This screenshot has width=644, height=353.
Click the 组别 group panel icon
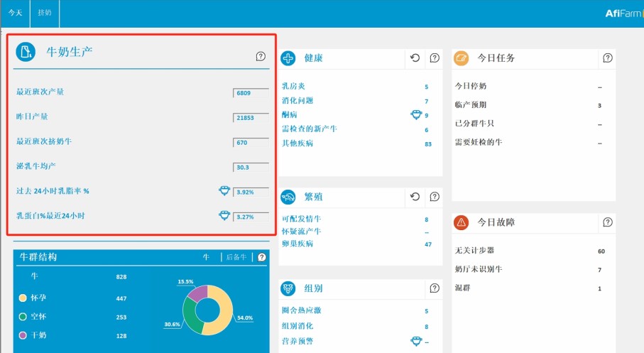point(288,288)
